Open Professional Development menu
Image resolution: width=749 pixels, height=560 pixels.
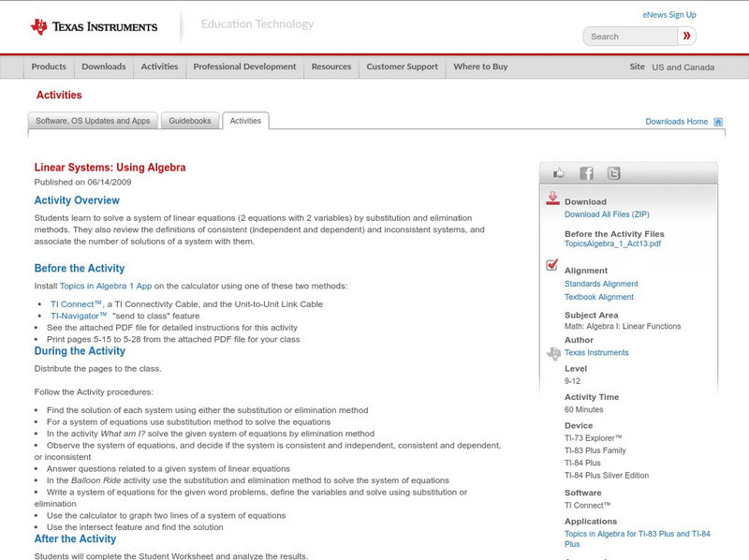(244, 66)
